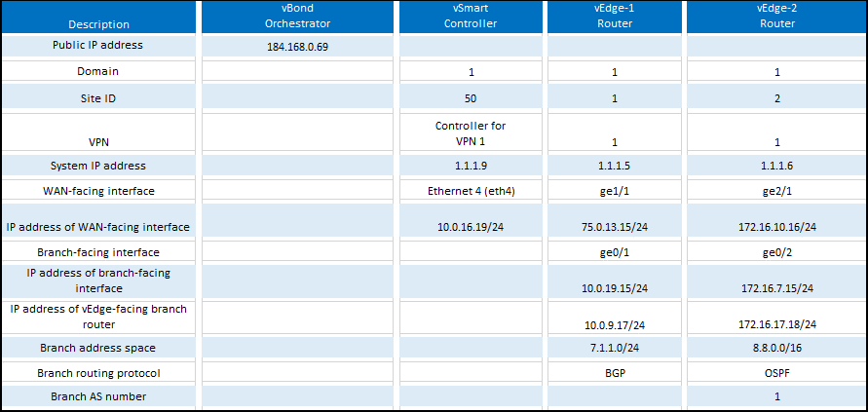Select IP address of vEdge-facing branch router label

pyautogui.click(x=98, y=317)
